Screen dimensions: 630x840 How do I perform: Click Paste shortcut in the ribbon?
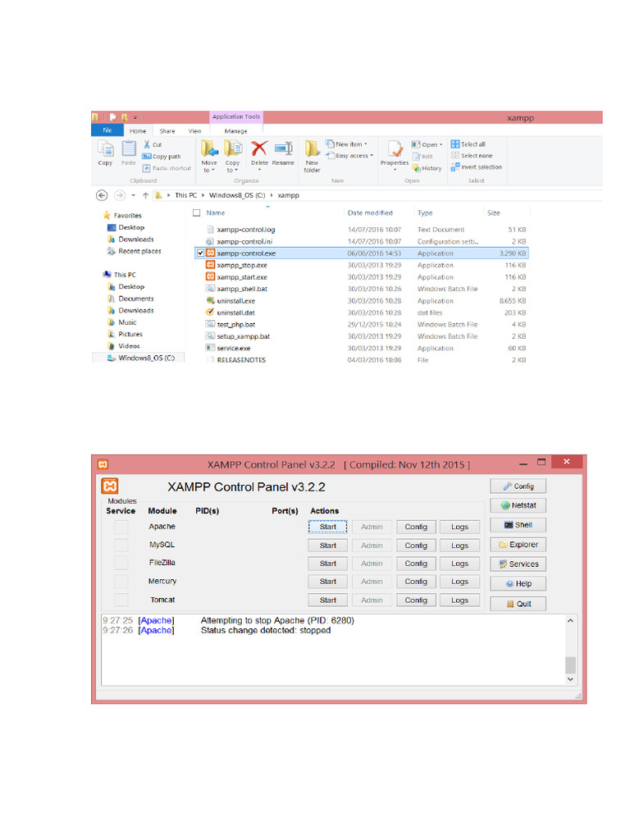[x=167, y=168]
